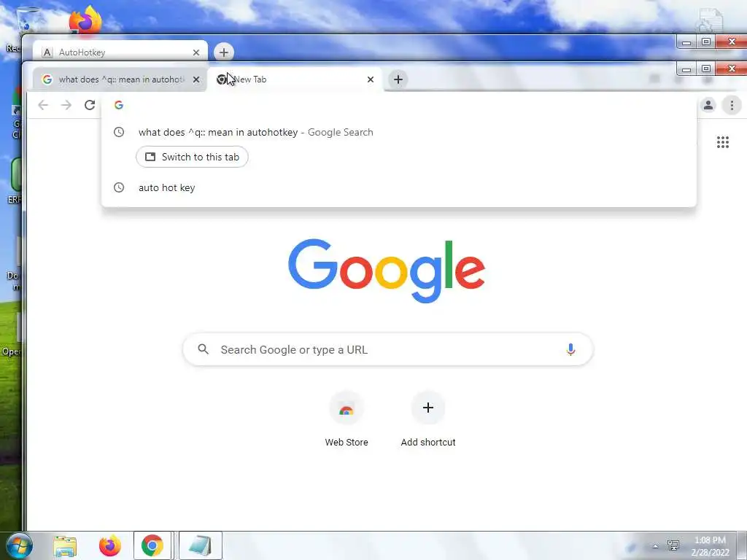Open the Chrome three-dot menu
Viewport: 747px width, 560px height.
[x=732, y=105]
